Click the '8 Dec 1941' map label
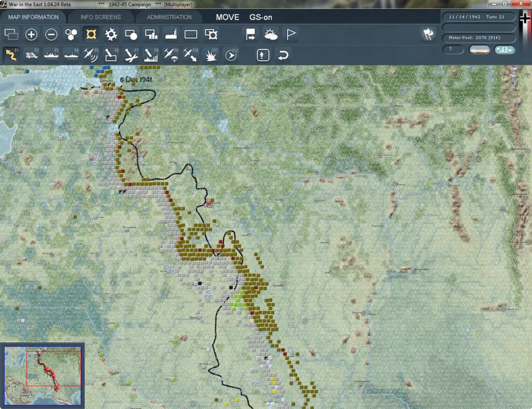The image size is (532, 409). click(136, 80)
